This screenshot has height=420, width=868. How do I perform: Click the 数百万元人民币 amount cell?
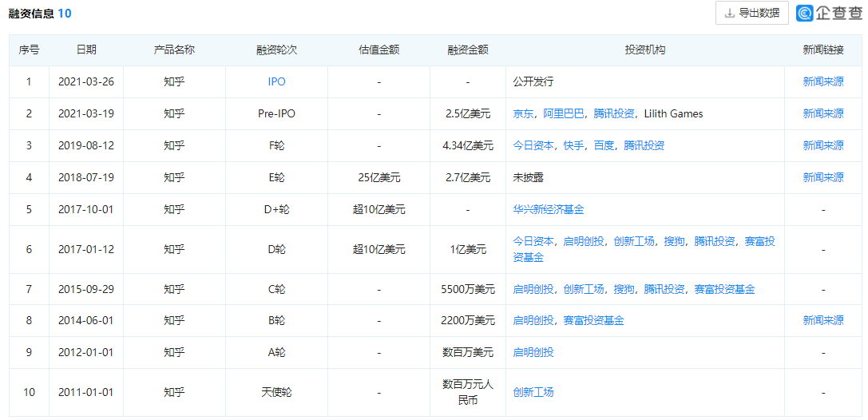pos(468,392)
